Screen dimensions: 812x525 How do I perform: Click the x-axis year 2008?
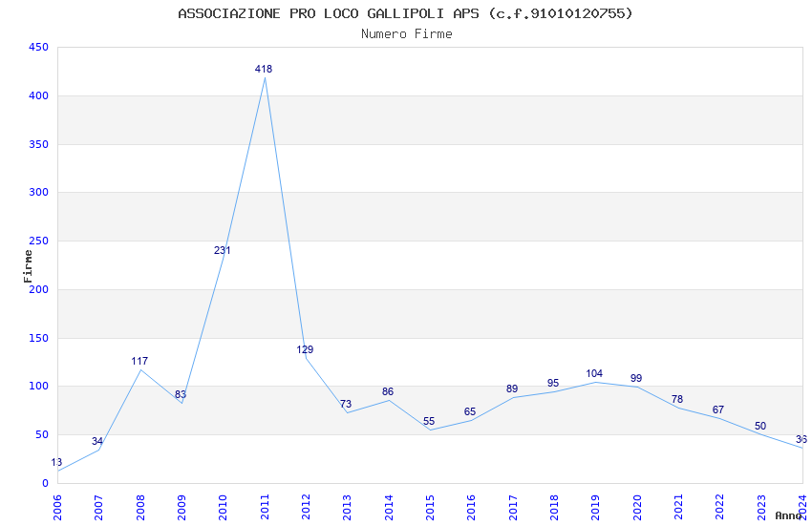pyautogui.click(x=139, y=508)
